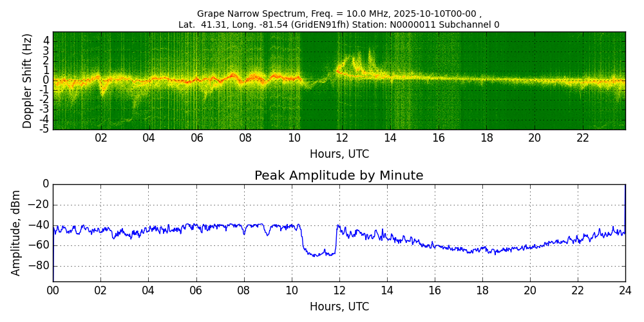
Task: Select the 12 hour tick below the spectrogram
Action: (x=342, y=138)
